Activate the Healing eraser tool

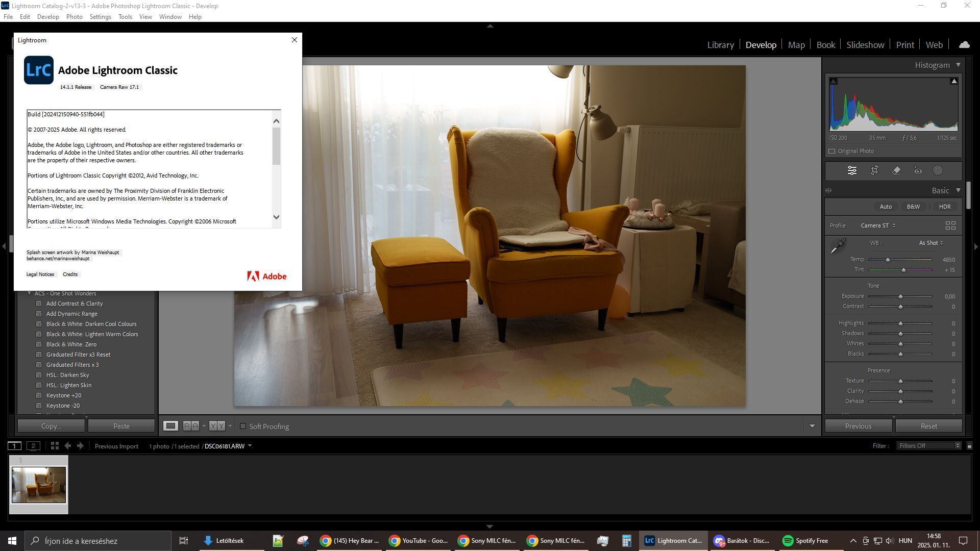(896, 171)
